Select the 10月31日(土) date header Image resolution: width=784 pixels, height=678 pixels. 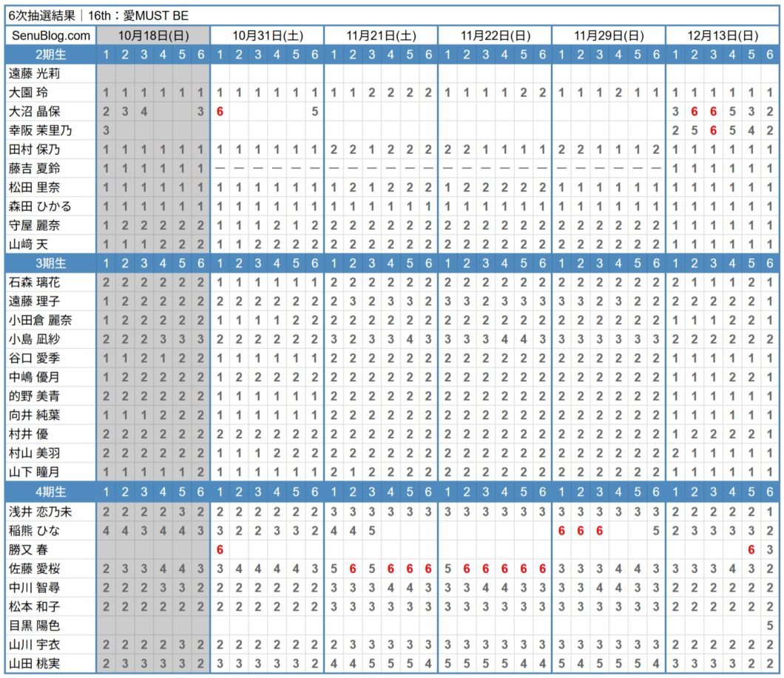(268, 35)
